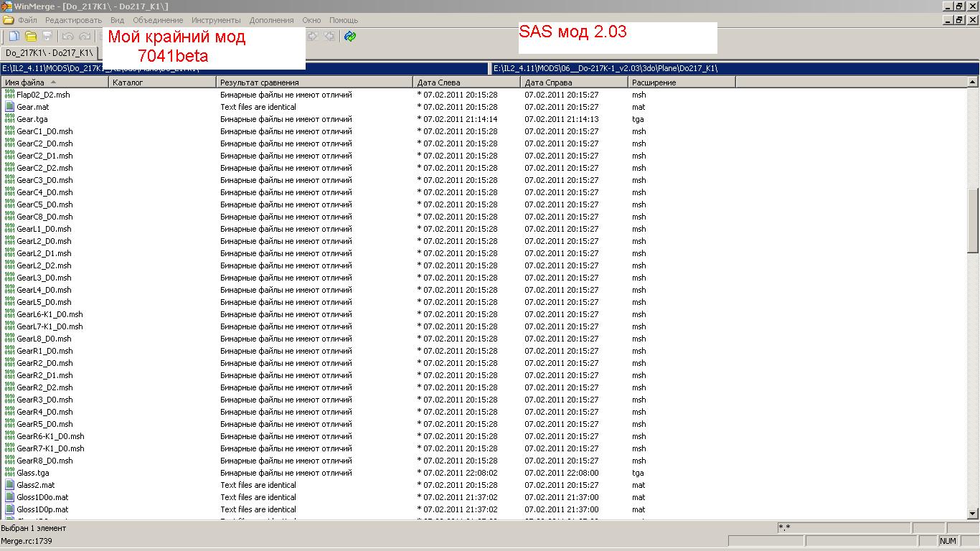Viewport: 980px width, 551px height.
Task: Click the binary icon beside GearL6-K1_D0.msh
Action: [10, 314]
